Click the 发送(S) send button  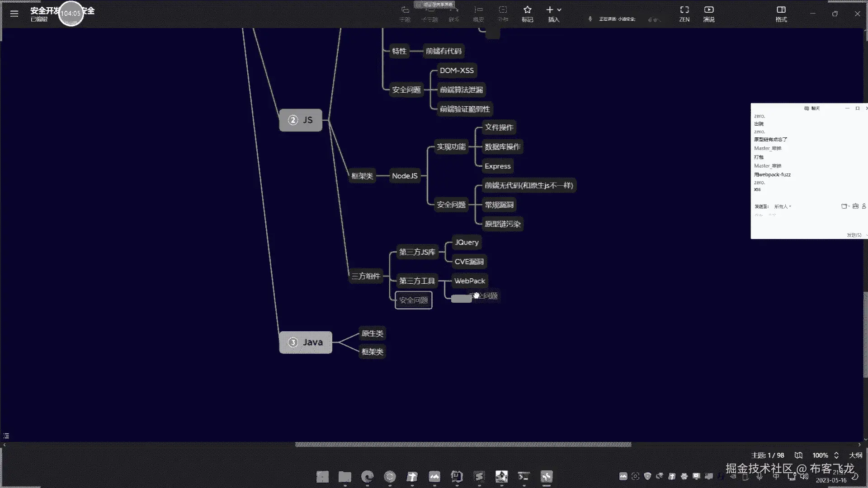pos(854,235)
